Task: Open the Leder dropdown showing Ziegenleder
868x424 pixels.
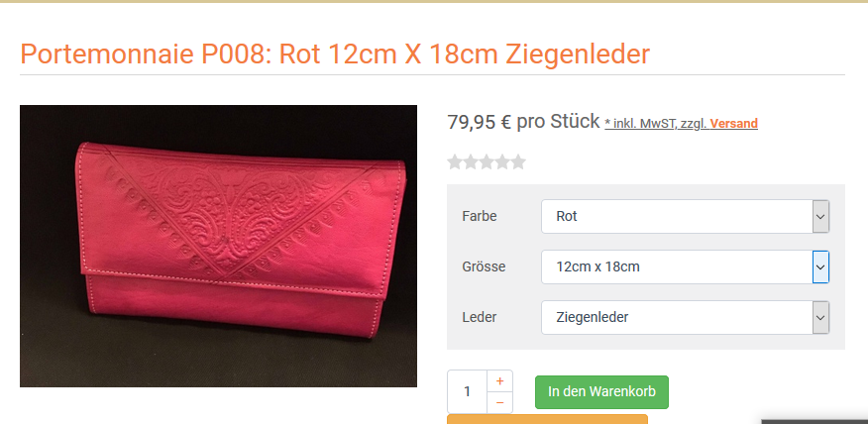Action: (x=685, y=318)
